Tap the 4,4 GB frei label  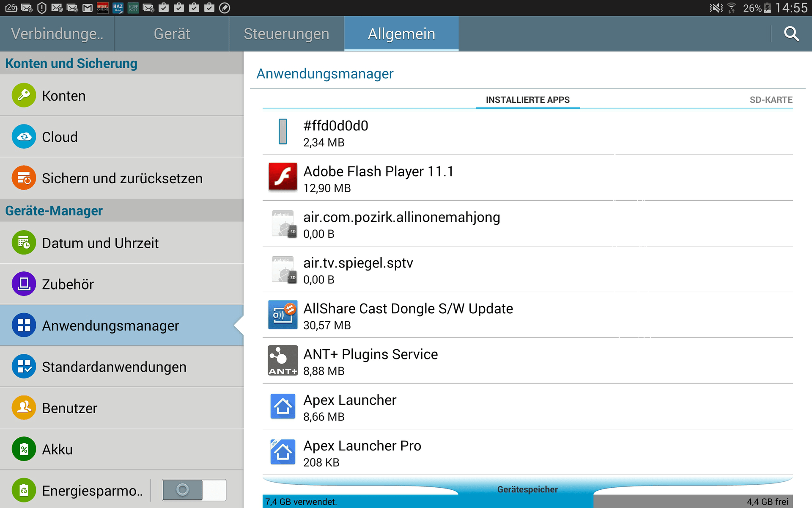tap(767, 502)
